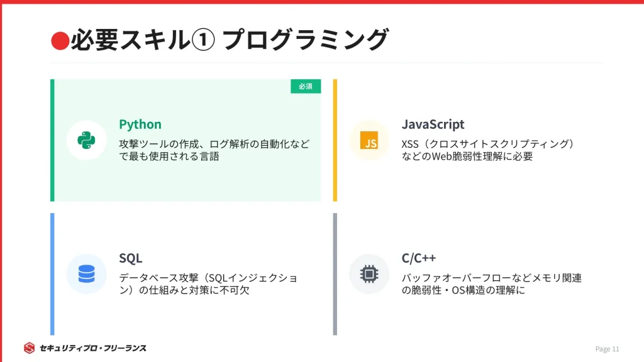Viewport: 644px width, 362px height.
Task: Click the SQLインジェクション description text
Action: [208, 284]
